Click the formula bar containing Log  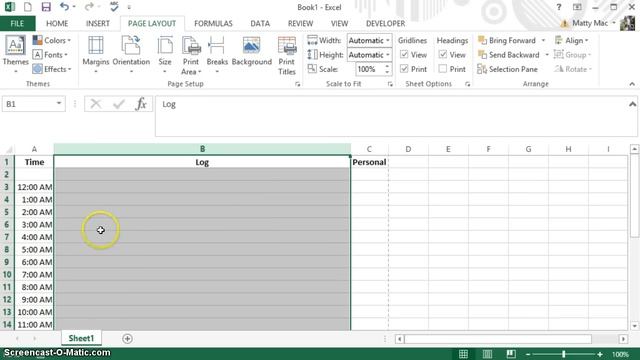[392, 116]
